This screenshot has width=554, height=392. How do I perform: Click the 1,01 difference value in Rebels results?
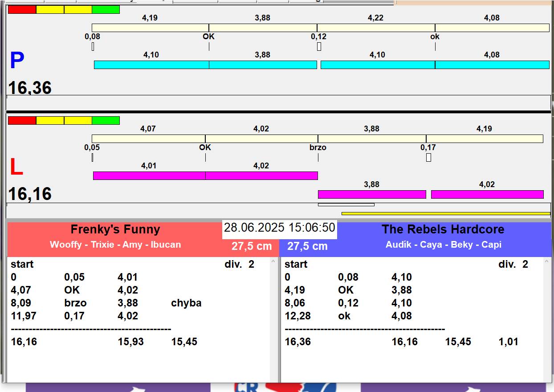pos(509,342)
